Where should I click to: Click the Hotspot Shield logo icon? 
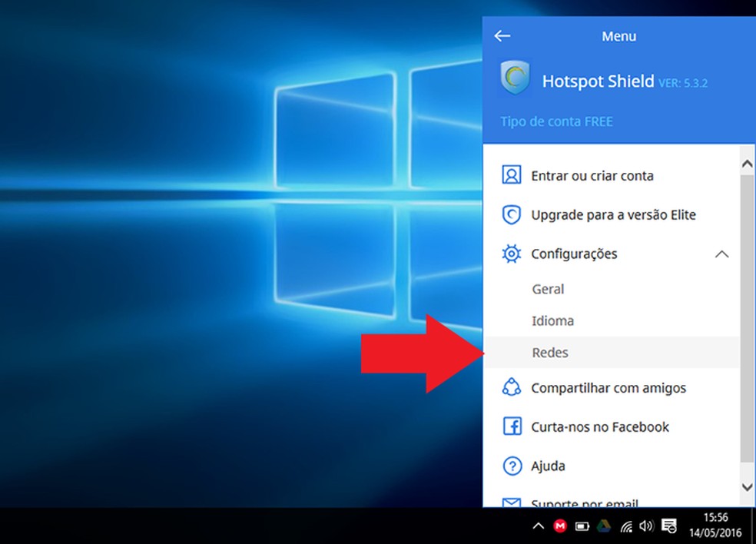515,79
